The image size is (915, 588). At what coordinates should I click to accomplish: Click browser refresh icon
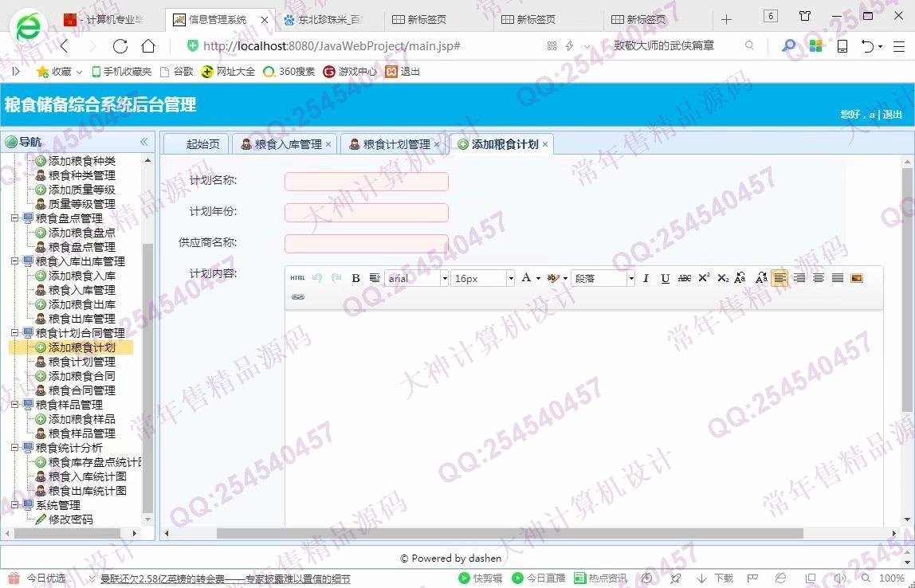point(120,46)
